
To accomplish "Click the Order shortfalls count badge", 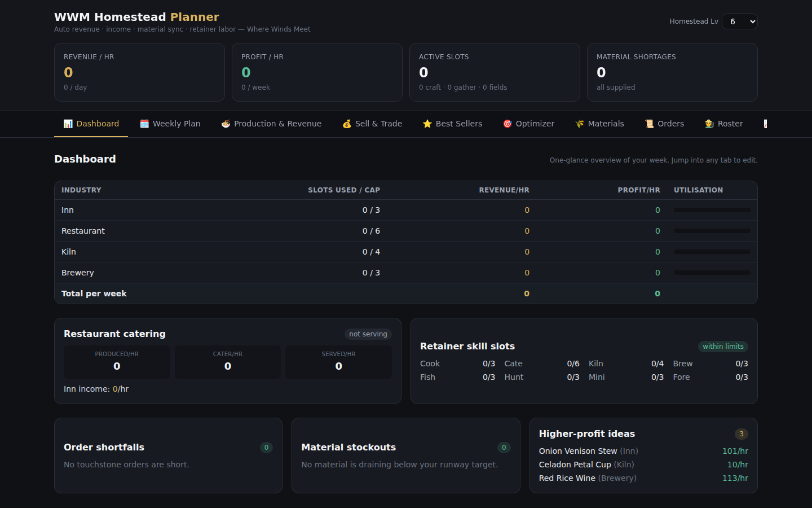I will [266, 448].
